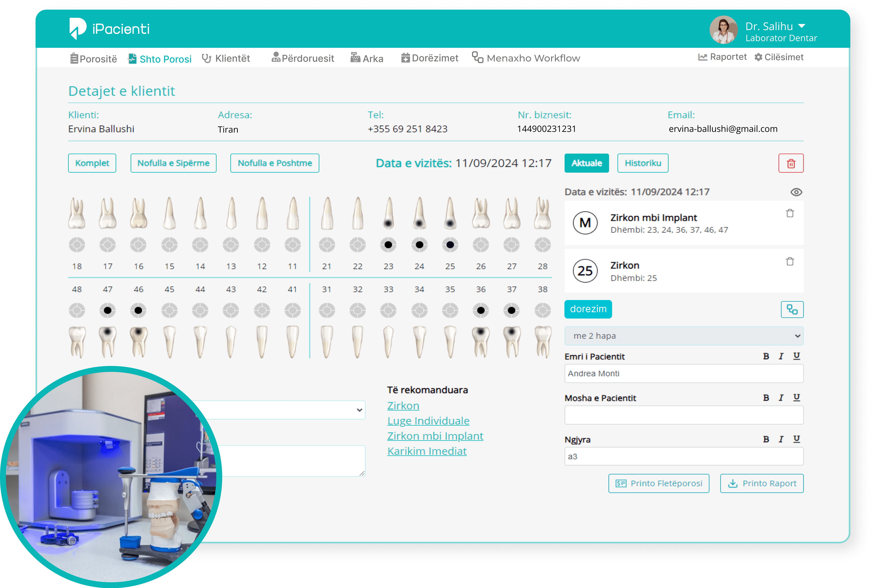
Task: Select Nofulla e Sipërme button
Action: click(173, 163)
